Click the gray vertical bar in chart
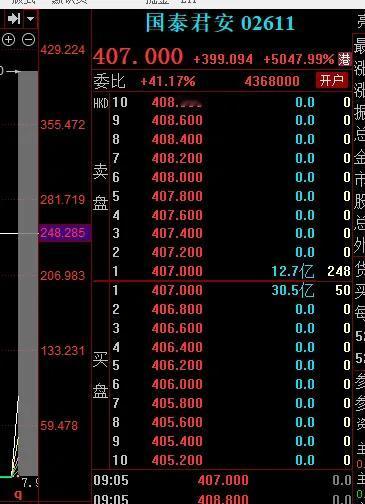 click(28, 273)
